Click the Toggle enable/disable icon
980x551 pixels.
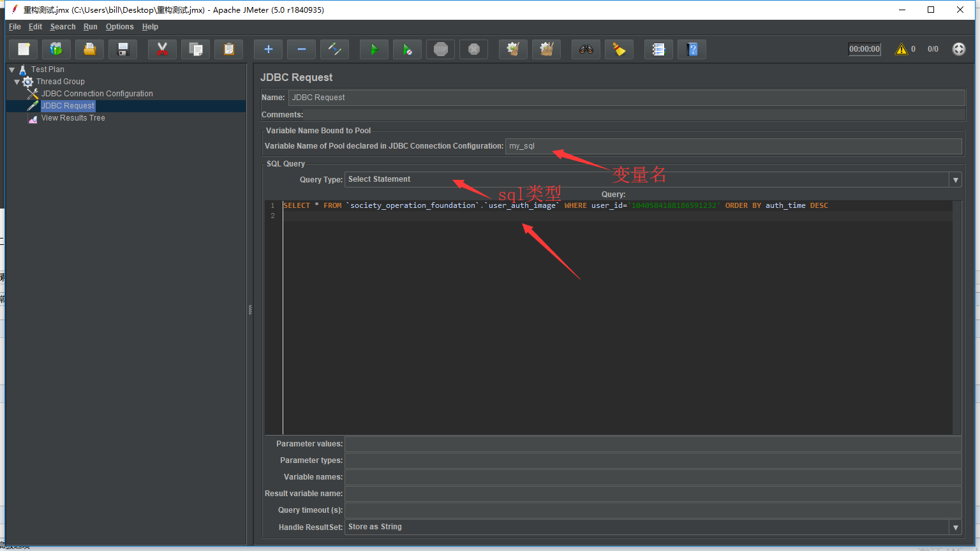pyautogui.click(x=335, y=49)
